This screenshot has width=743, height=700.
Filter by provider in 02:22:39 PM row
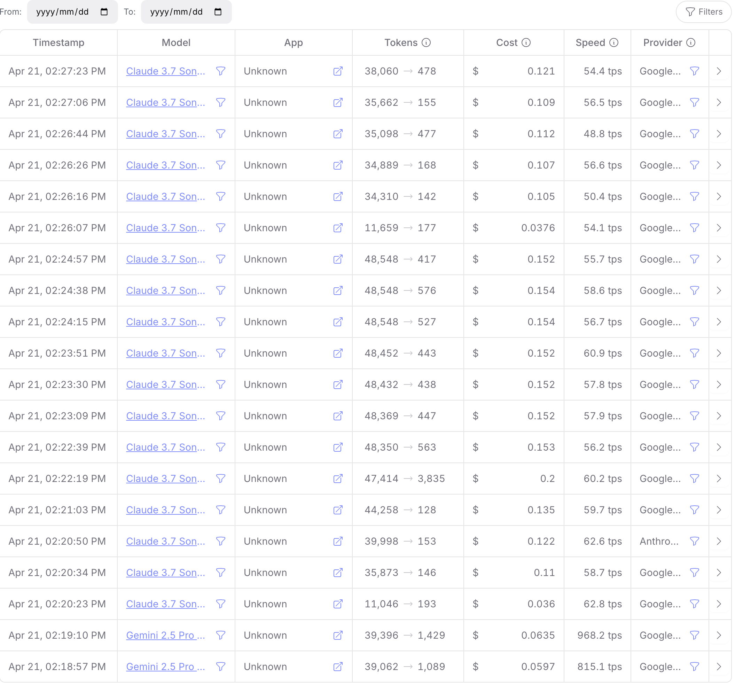tap(694, 447)
